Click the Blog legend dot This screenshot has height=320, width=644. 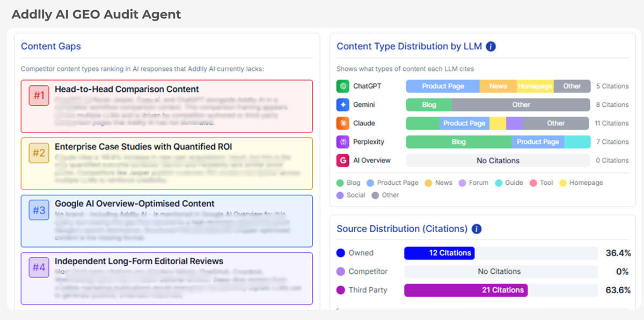click(x=340, y=183)
